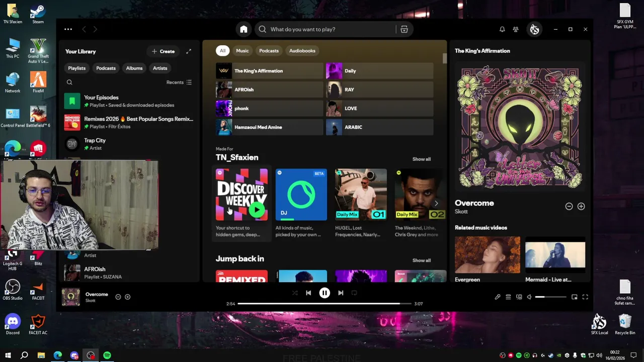Skip to the previous track
The image size is (644, 362).
coord(308,293)
